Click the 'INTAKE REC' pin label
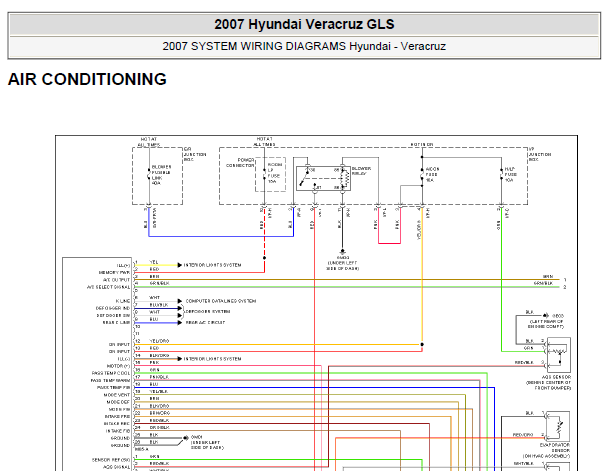Viewport: 613px width, 471px height. click(x=117, y=423)
